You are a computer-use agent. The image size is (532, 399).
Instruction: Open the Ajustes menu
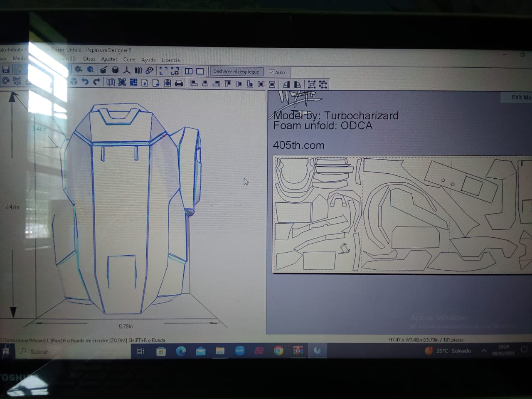(109, 59)
